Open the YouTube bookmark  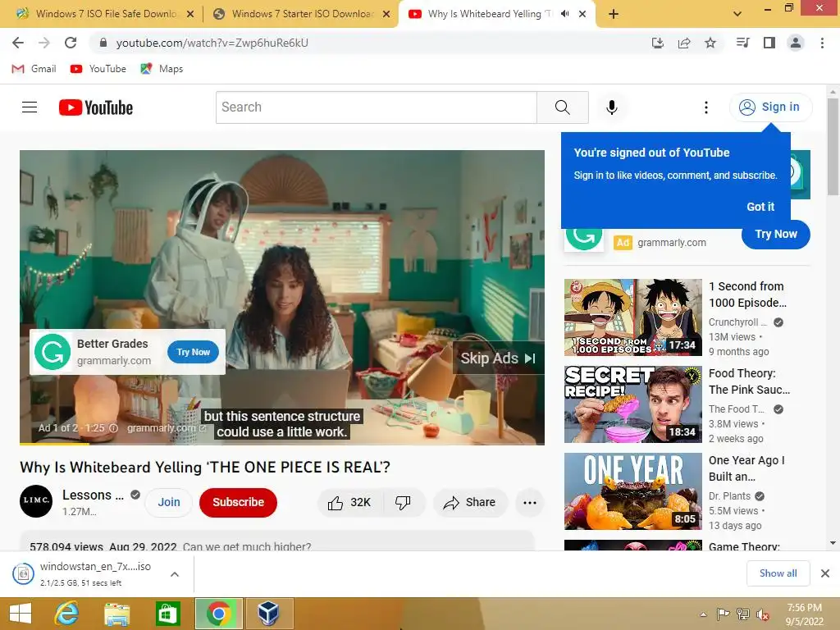click(x=98, y=69)
